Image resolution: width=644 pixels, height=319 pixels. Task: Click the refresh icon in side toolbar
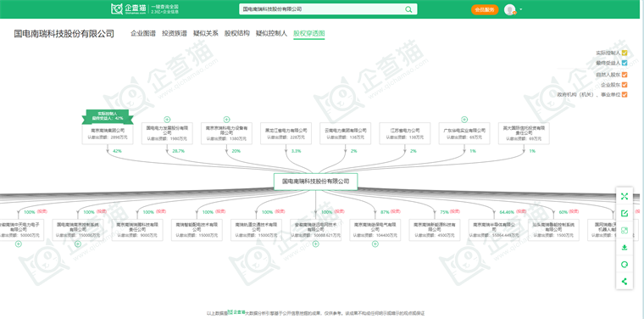[x=625, y=265]
